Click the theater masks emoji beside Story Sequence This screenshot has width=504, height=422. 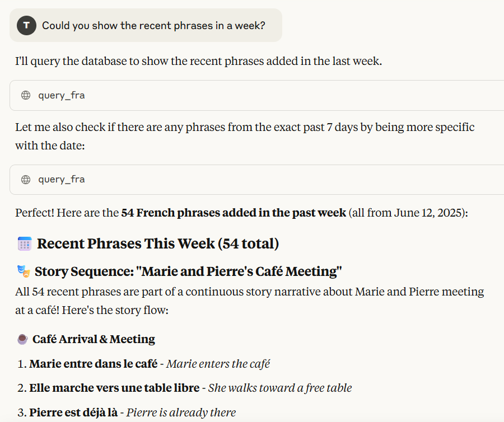point(24,271)
